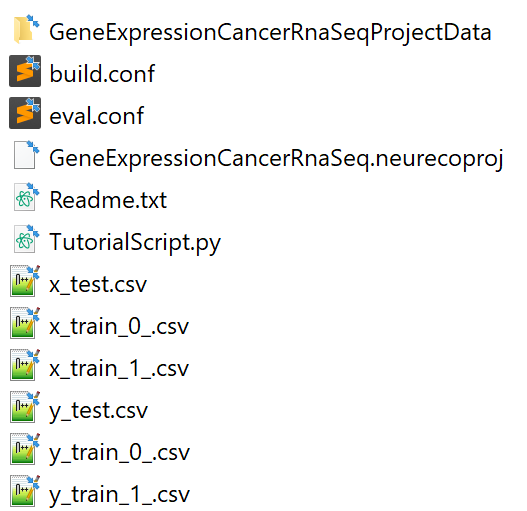
Task: Open the GeneExpressionCancerRnaSeqProjectData folder icon
Action: pyautogui.click(x=26, y=30)
